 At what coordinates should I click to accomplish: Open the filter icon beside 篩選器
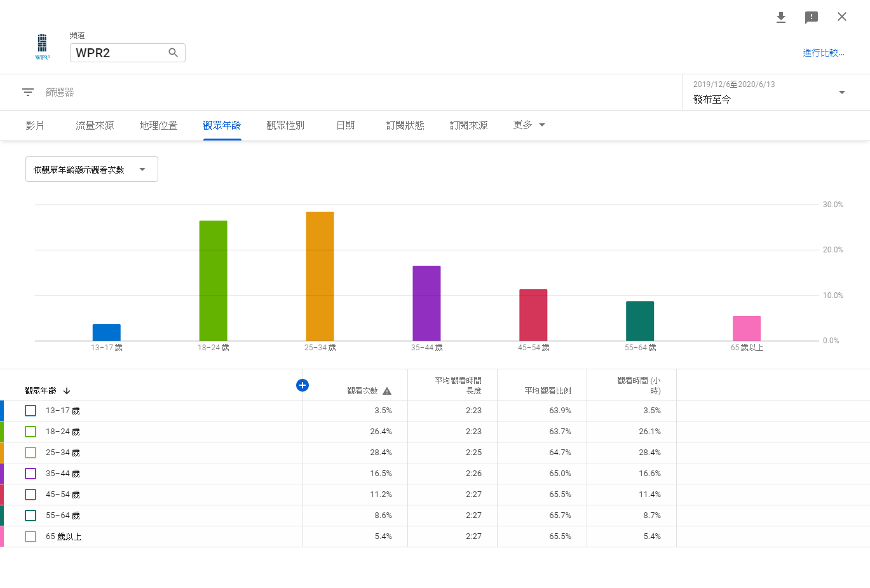(x=28, y=92)
